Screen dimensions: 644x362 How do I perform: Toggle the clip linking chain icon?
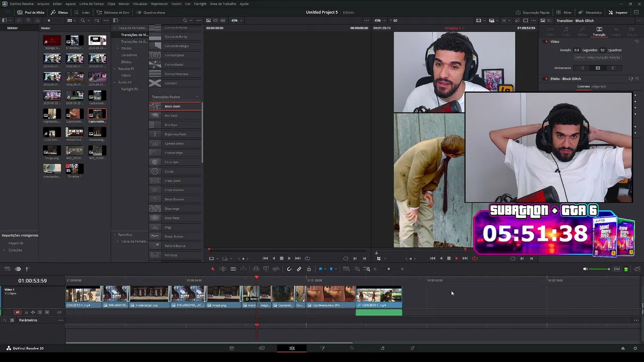pyautogui.click(x=299, y=269)
